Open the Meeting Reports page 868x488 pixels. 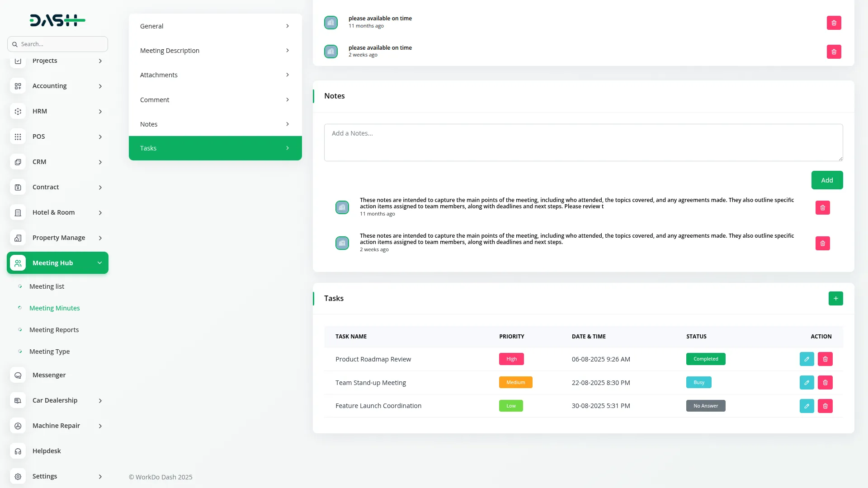click(54, 330)
